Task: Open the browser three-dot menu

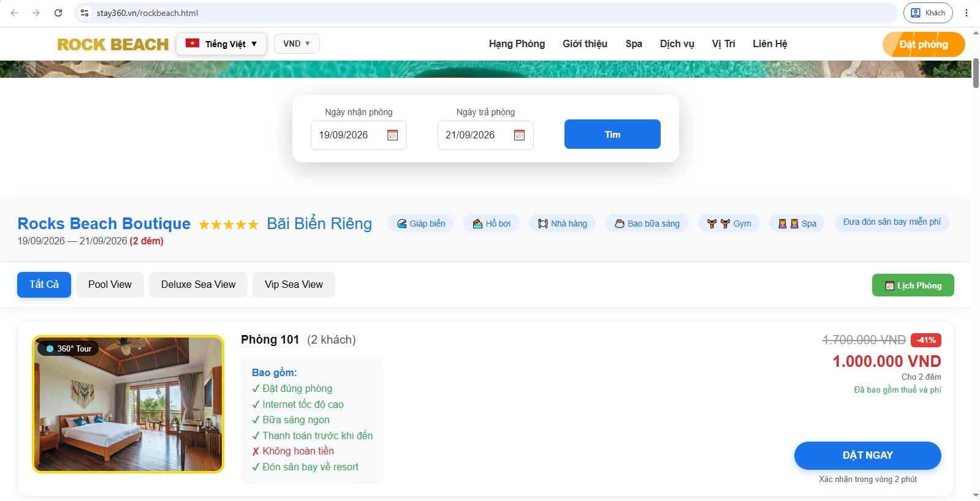Action: click(967, 13)
